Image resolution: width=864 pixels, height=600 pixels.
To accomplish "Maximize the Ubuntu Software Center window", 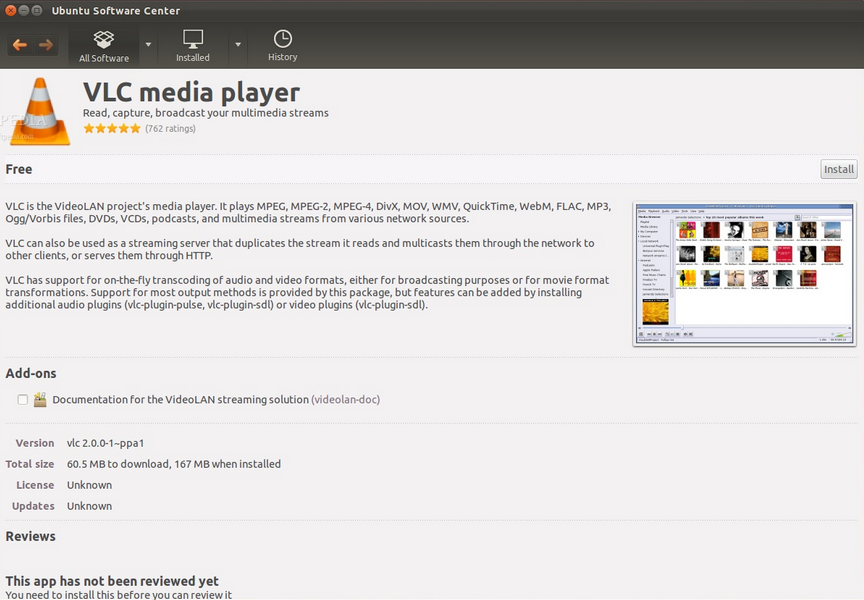I will tap(37, 10).
